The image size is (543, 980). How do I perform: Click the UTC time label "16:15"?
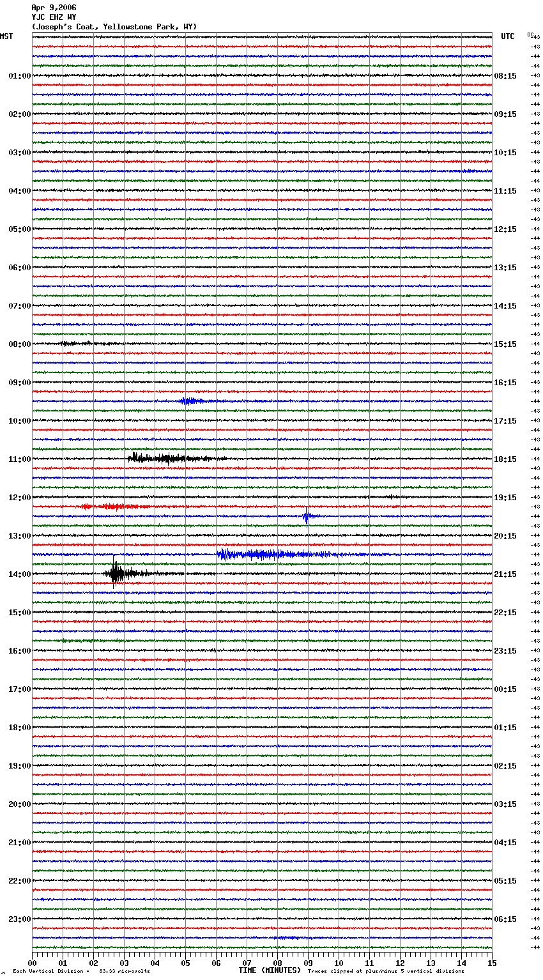pyautogui.click(x=505, y=383)
